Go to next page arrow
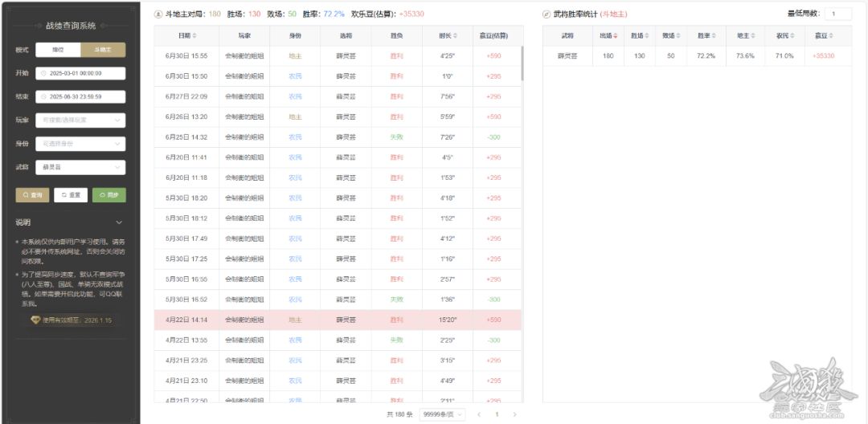 tap(515, 414)
